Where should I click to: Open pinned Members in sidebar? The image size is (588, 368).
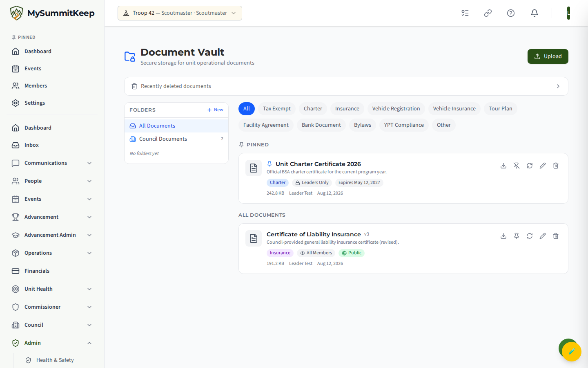[x=52, y=85]
